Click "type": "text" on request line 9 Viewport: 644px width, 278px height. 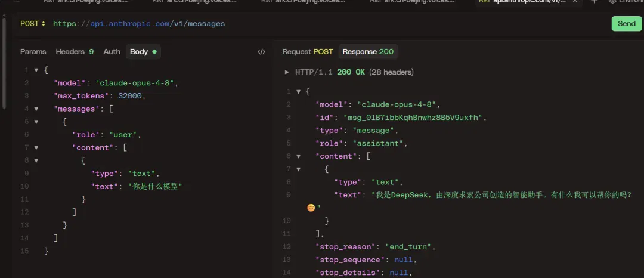(x=125, y=174)
